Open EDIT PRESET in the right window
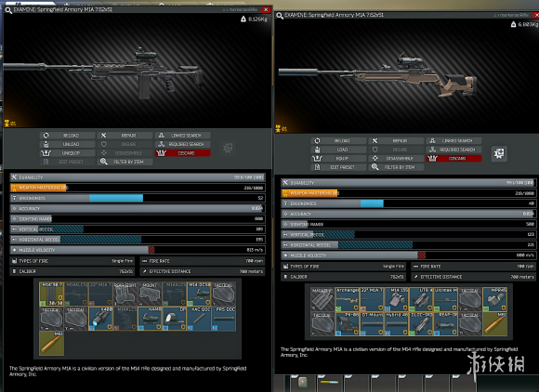The image size is (539, 392). tap(338, 167)
